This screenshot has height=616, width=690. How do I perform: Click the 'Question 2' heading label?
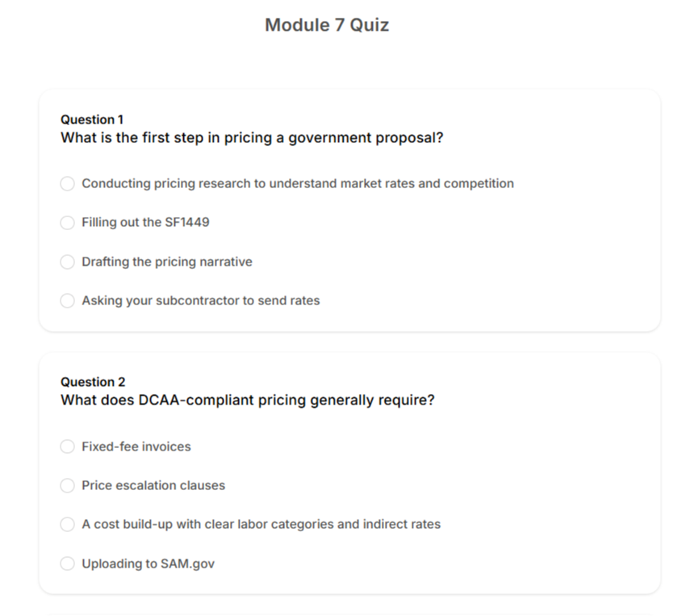pyautogui.click(x=92, y=382)
